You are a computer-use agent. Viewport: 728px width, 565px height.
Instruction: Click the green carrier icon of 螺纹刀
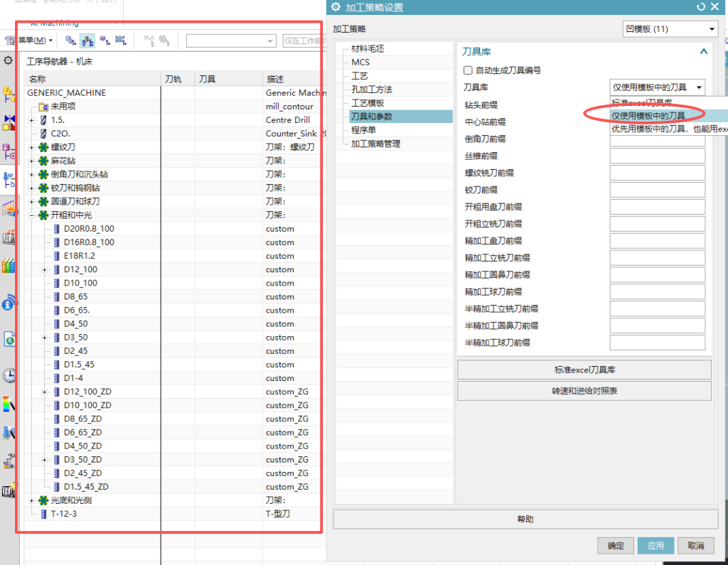[x=43, y=147]
